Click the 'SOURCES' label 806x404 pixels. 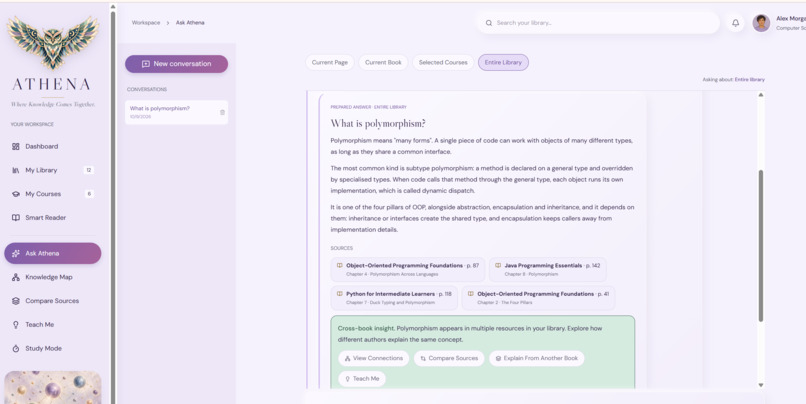click(341, 248)
